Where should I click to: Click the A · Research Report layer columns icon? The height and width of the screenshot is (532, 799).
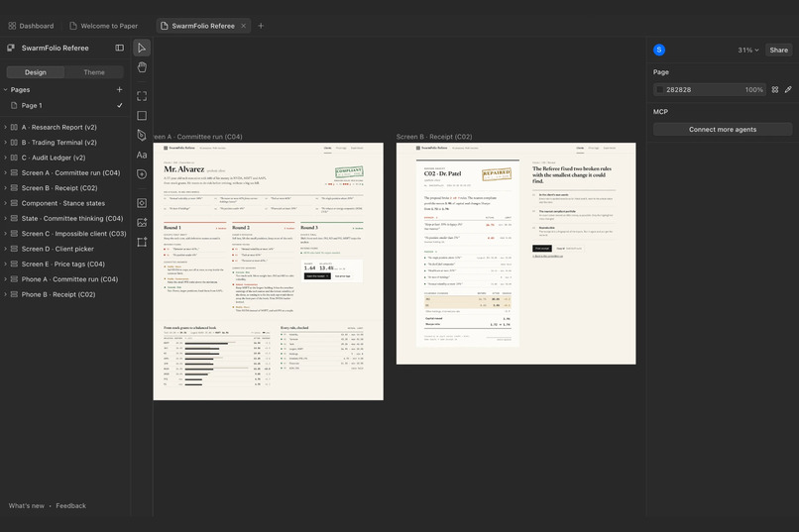coord(14,127)
